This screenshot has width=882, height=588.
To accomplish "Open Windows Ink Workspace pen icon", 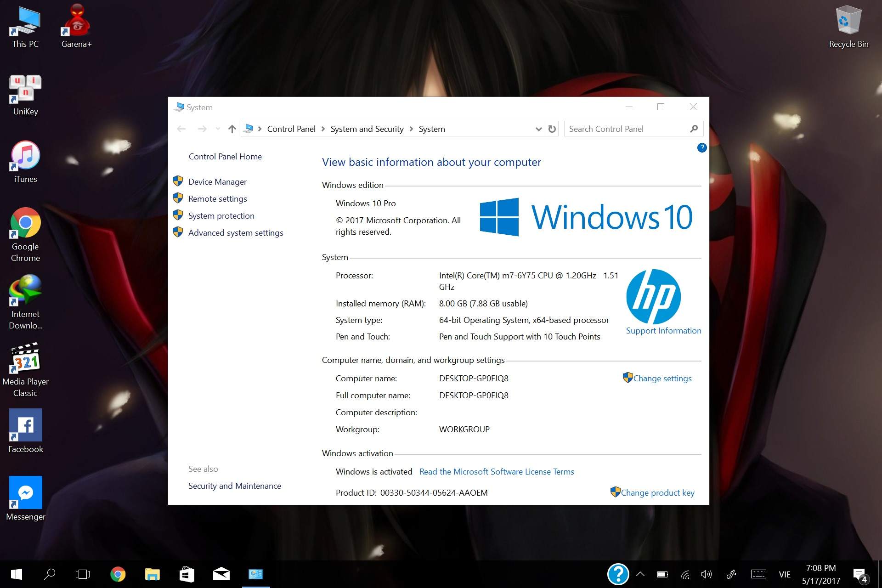I will pyautogui.click(x=731, y=574).
